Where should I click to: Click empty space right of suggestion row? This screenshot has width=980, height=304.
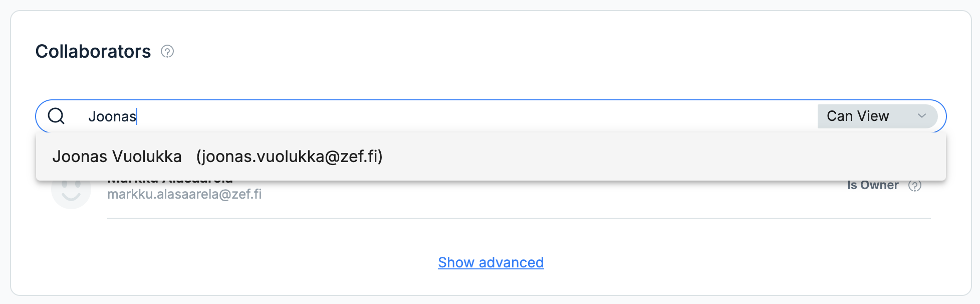pos(661,157)
